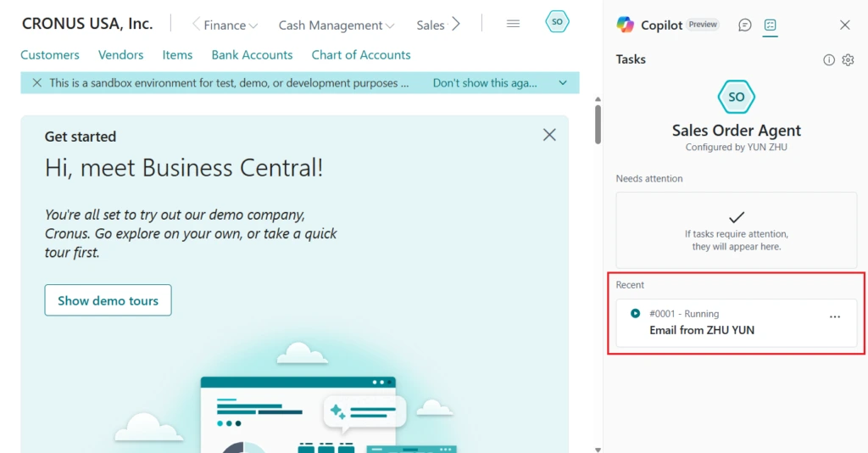Open Chart of Accounts link

click(361, 55)
